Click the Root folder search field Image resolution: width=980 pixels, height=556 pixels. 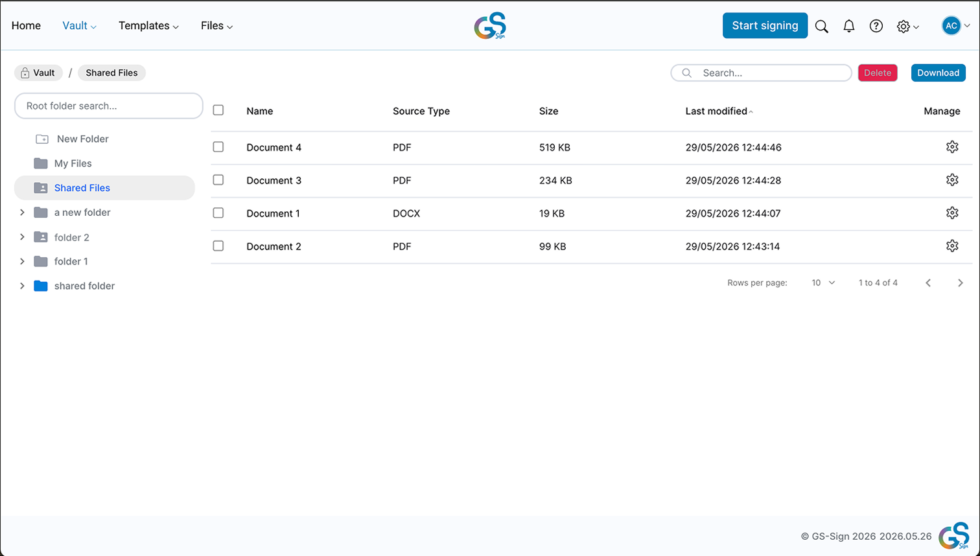click(x=109, y=106)
